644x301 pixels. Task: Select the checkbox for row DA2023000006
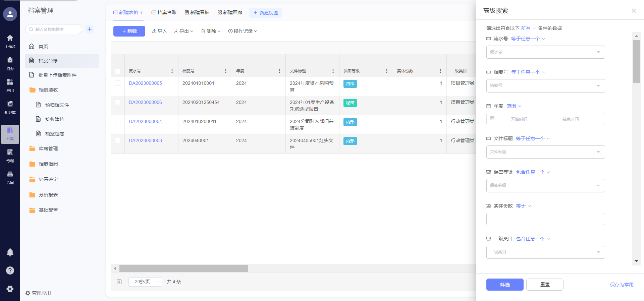[x=118, y=102]
